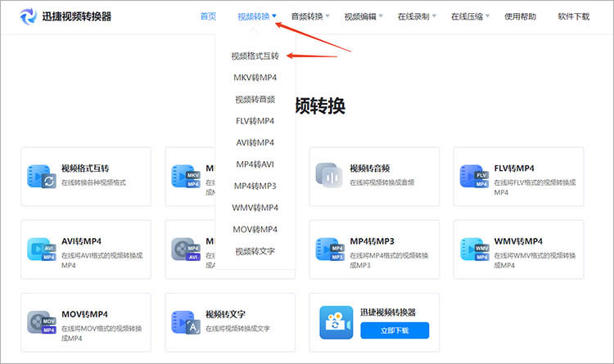614x364 pixels.
Task: Click the FLV转MP4 card icon
Action: 474,176
